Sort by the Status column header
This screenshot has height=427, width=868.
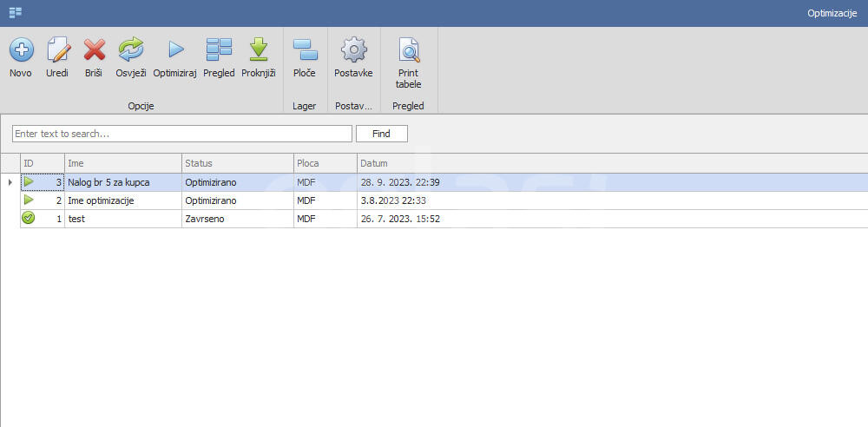(237, 163)
